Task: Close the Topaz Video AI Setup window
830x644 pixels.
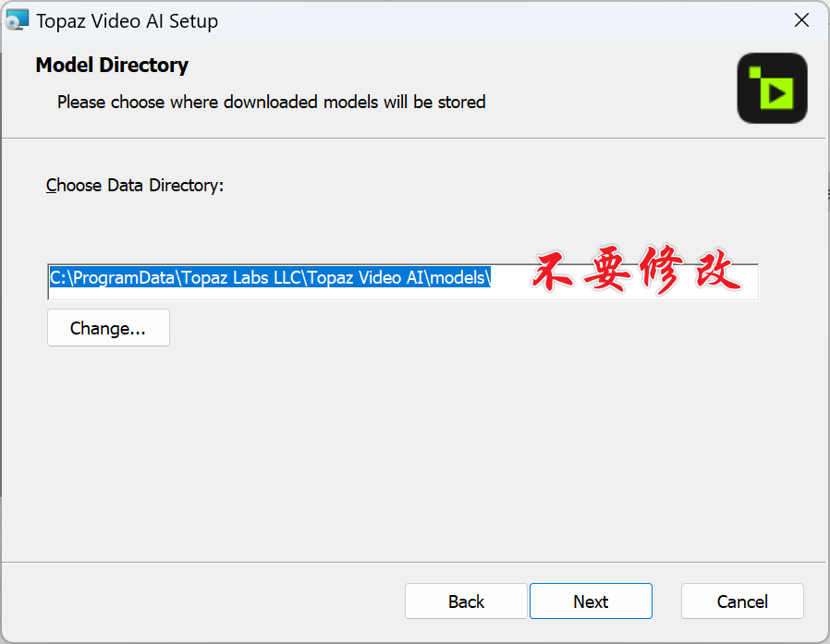Action: pos(801,20)
